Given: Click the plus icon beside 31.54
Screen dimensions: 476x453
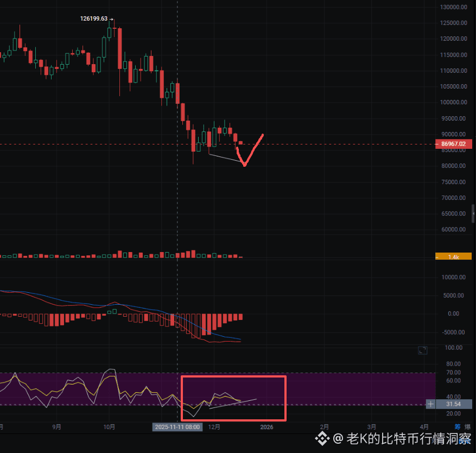Looking at the screenshot, I should (x=430, y=404).
